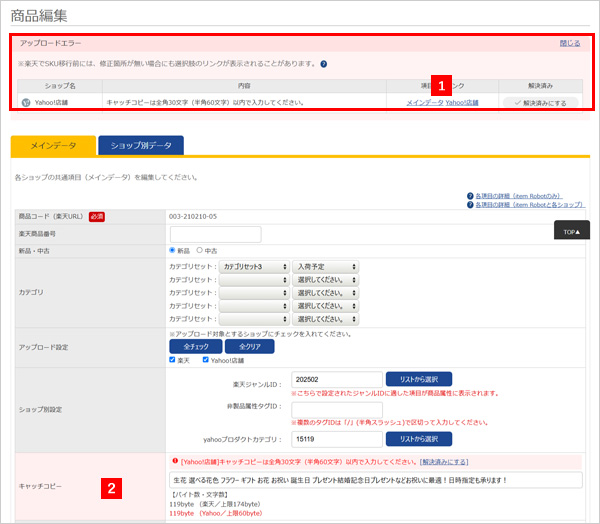
Task: Open the 入荷予定 category dropdown
Action: pos(326,267)
